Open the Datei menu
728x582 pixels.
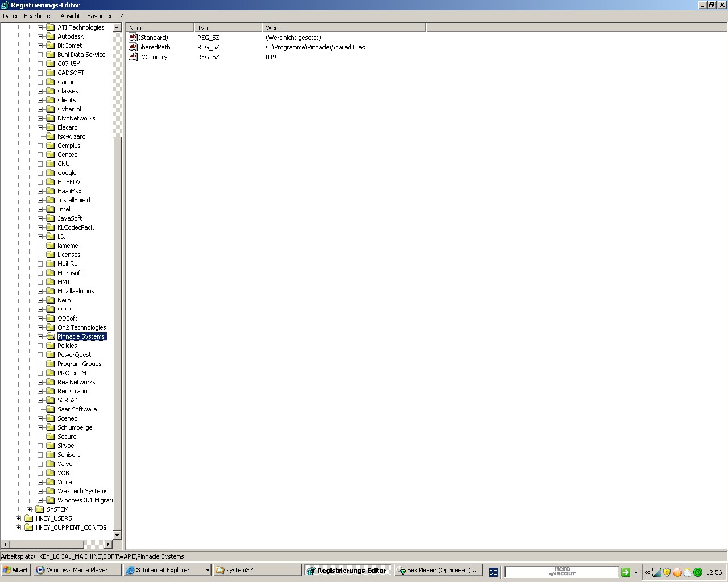tap(10, 16)
